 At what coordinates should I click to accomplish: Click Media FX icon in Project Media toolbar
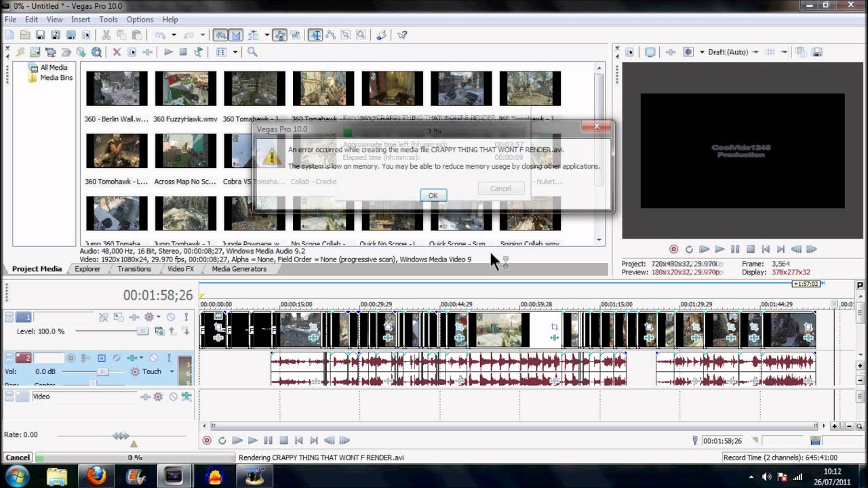click(x=147, y=52)
